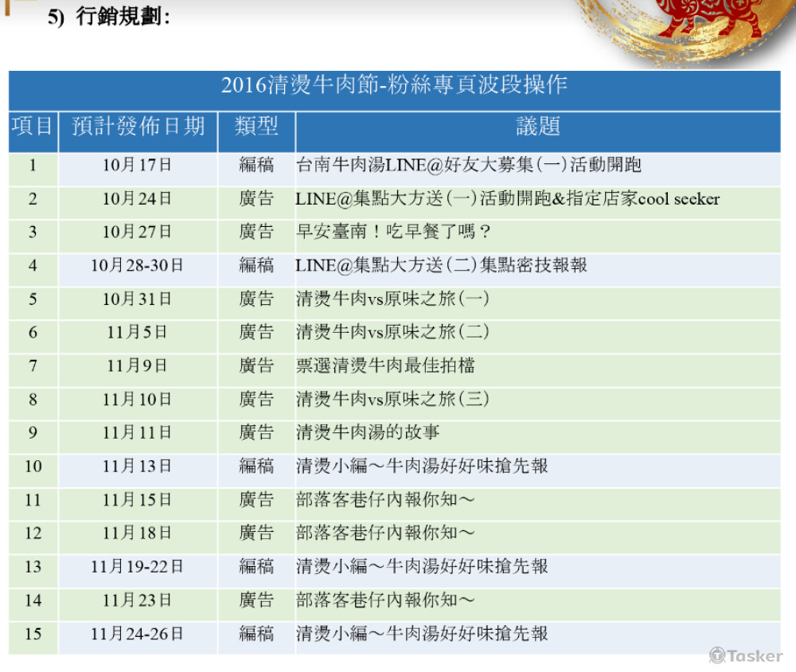Select the 類型 column header

[x=256, y=126]
